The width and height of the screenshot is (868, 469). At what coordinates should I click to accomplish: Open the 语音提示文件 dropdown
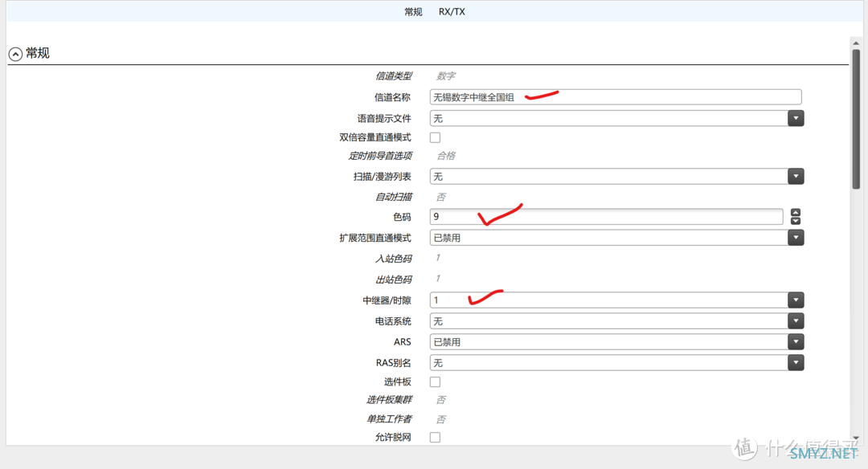click(x=796, y=118)
